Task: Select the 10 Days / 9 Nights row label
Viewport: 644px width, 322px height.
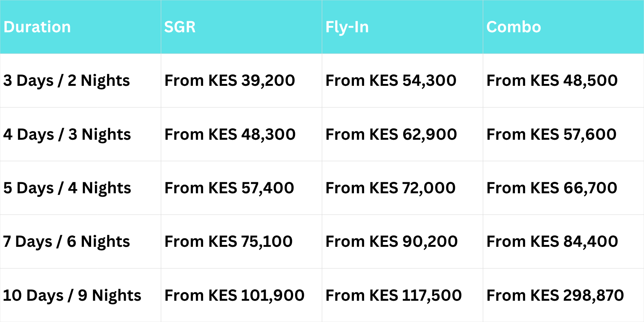Action: click(72, 295)
